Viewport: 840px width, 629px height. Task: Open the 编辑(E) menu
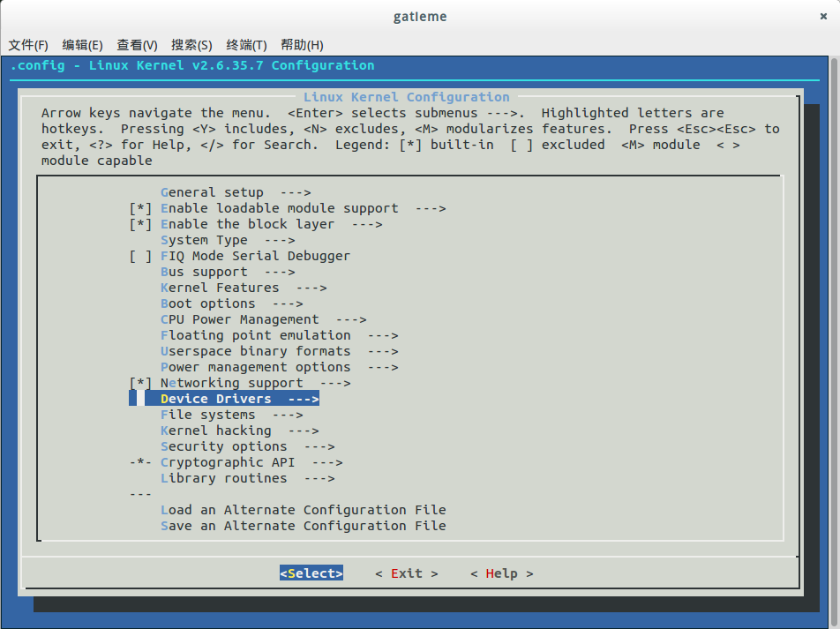[83, 45]
